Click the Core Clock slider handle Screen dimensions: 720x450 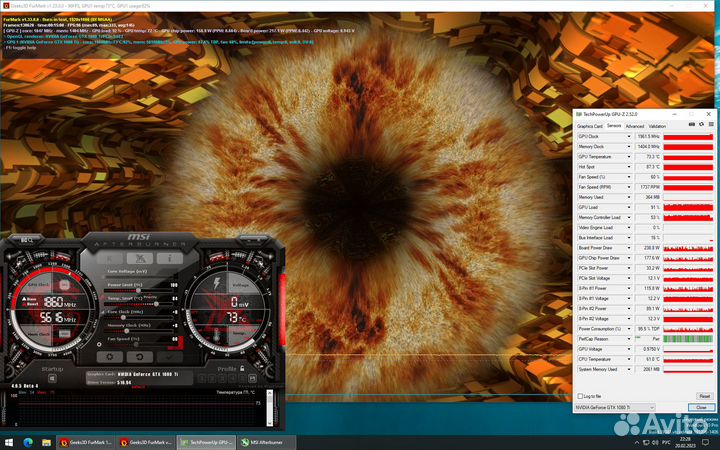tap(123, 317)
